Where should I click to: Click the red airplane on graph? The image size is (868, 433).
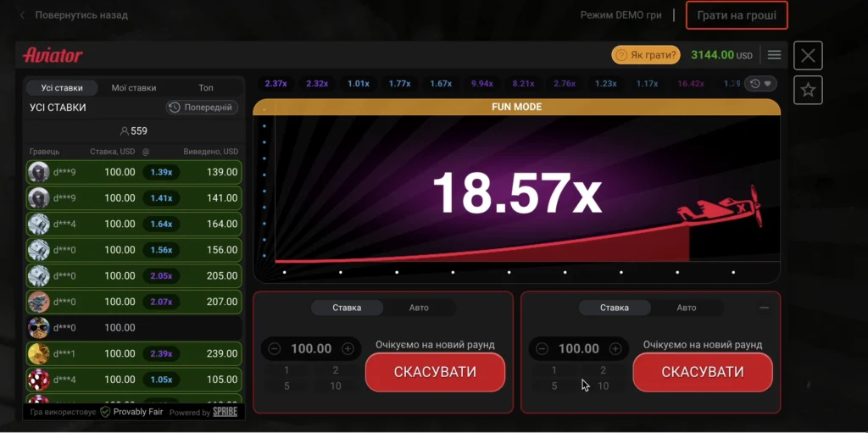click(721, 208)
